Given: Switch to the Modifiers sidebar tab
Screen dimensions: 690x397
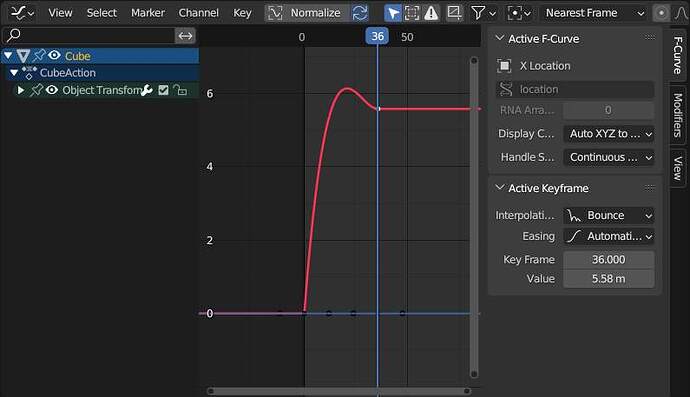Looking at the screenshot, I should click(x=678, y=115).
